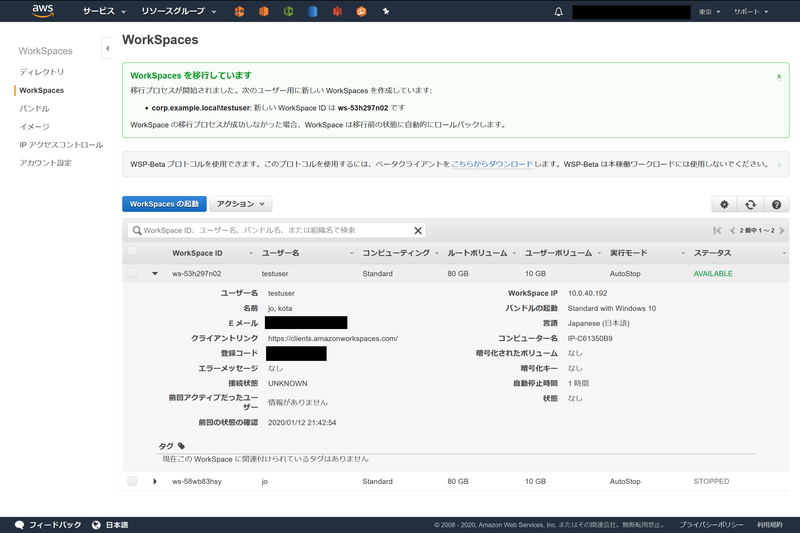Viewport: 800px width, 533px height.
Task: Expand the ws-58wb83hsy row details
Action: point(155,481)
